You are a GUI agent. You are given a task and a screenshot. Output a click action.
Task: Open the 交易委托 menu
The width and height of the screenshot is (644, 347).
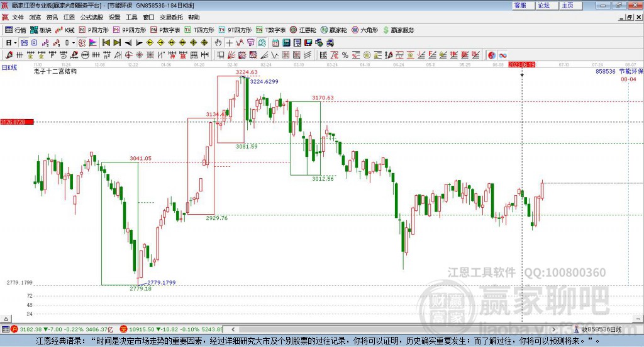(x=171, y=17)
